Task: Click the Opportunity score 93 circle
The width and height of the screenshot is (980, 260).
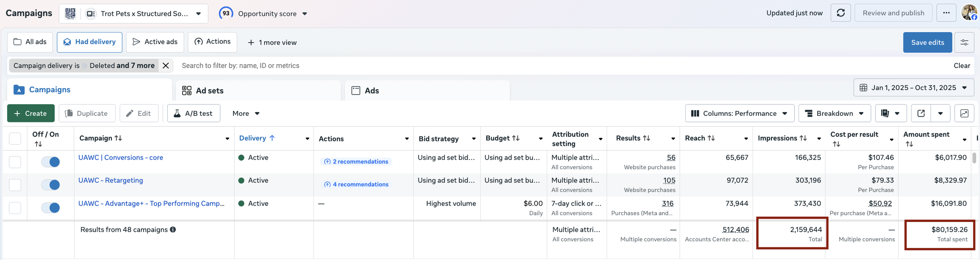Action: [226, 13]
